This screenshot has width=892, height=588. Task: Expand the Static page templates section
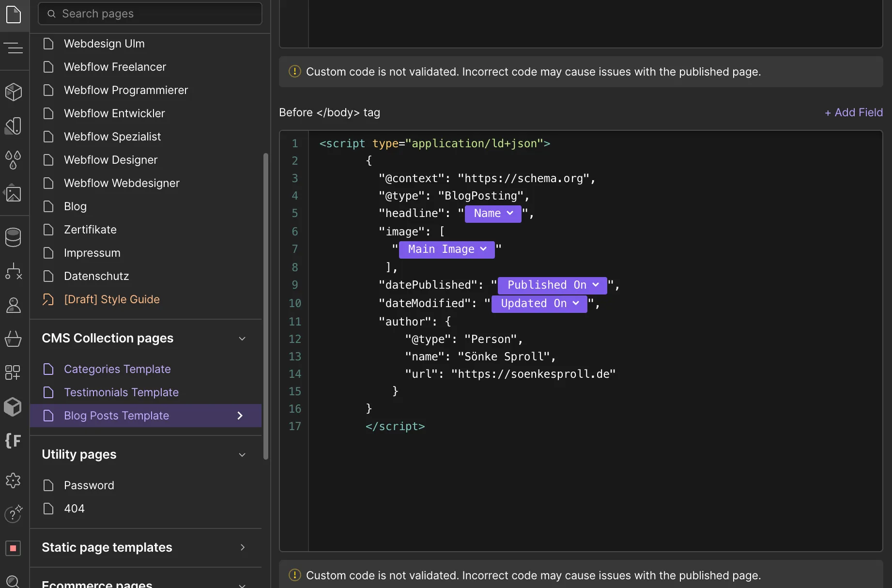pyautogui.click(x=242, y=547)
